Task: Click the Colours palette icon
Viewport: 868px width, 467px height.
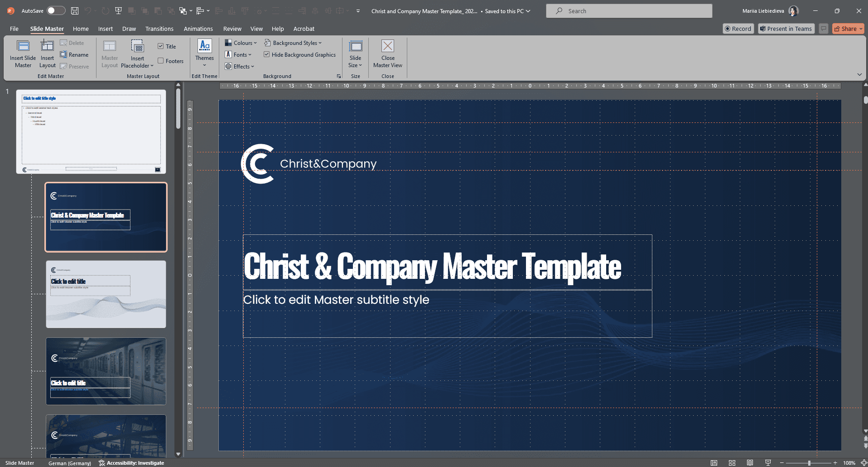Action: tap(228, 43)
